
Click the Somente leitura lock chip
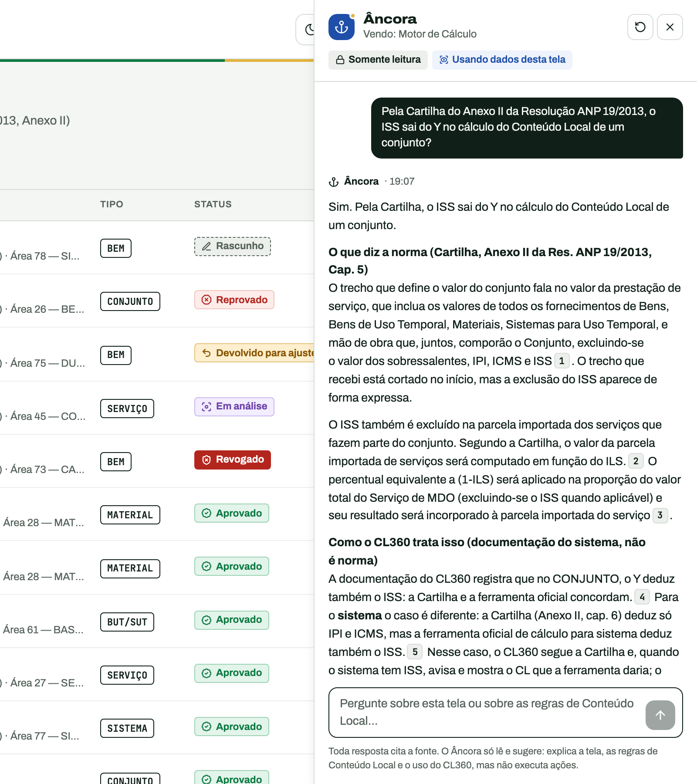(x=378, y=60)
